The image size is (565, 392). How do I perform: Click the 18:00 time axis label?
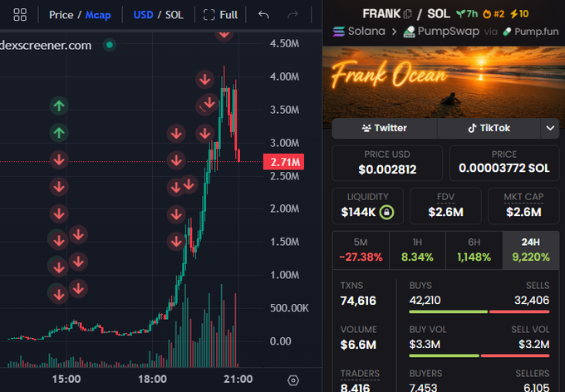(152, 379)
